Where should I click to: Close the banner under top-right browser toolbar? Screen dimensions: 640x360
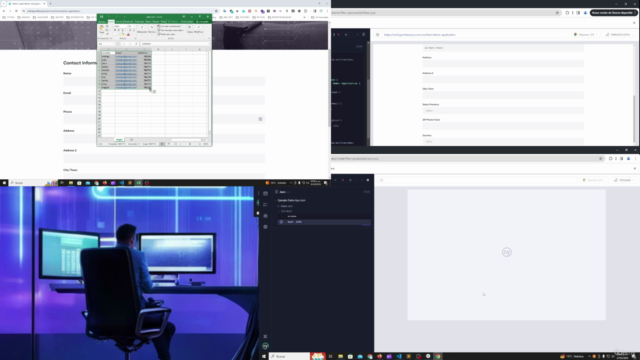[x=634, y=23]
